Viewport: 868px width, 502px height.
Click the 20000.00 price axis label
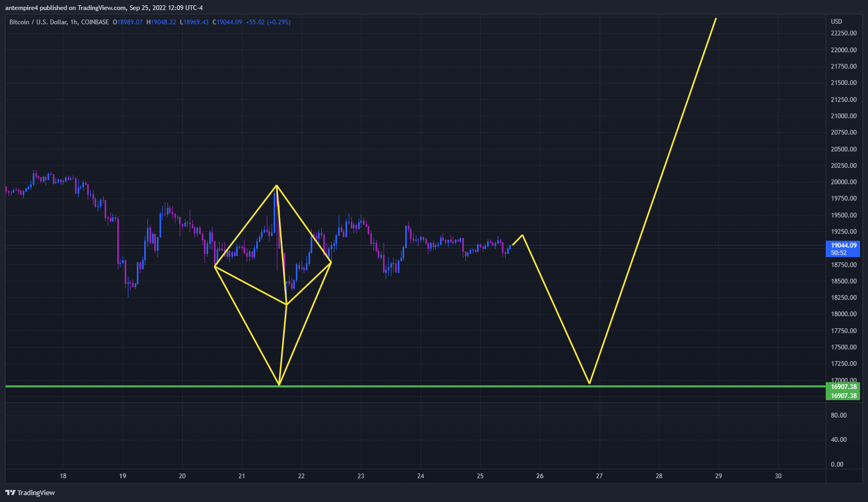coord(844,182)
